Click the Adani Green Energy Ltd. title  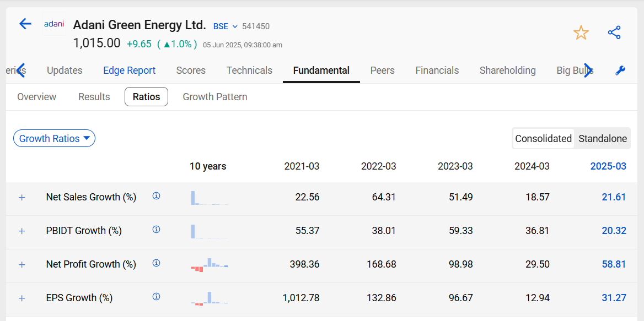[139, 25]
